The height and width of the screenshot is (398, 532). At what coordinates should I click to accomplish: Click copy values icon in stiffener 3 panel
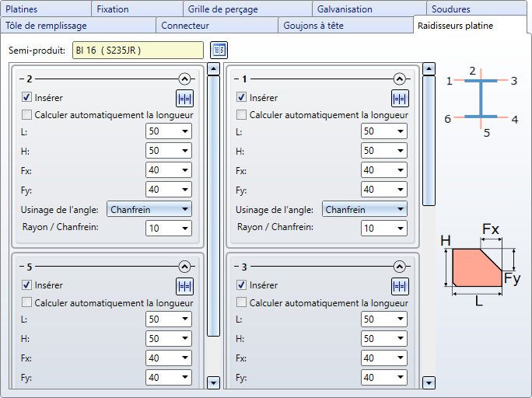click(x=400, y=287)
